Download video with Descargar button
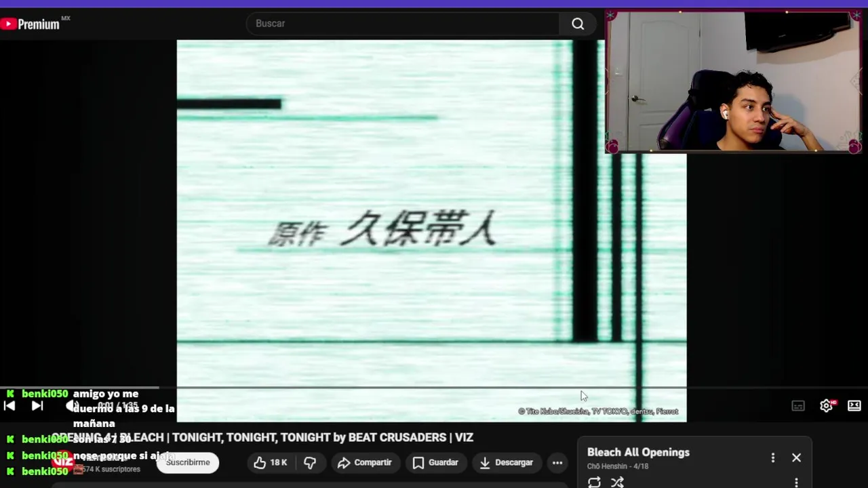The image size is (868, 488). [506, 462]
